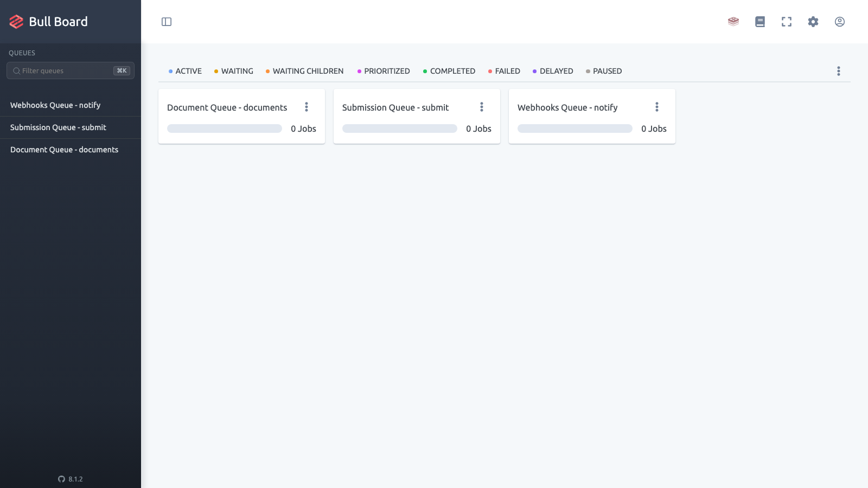Click the QUEUES sidebar heading
Viewport: 868px width, 488px height.
(x=22, y=53)
